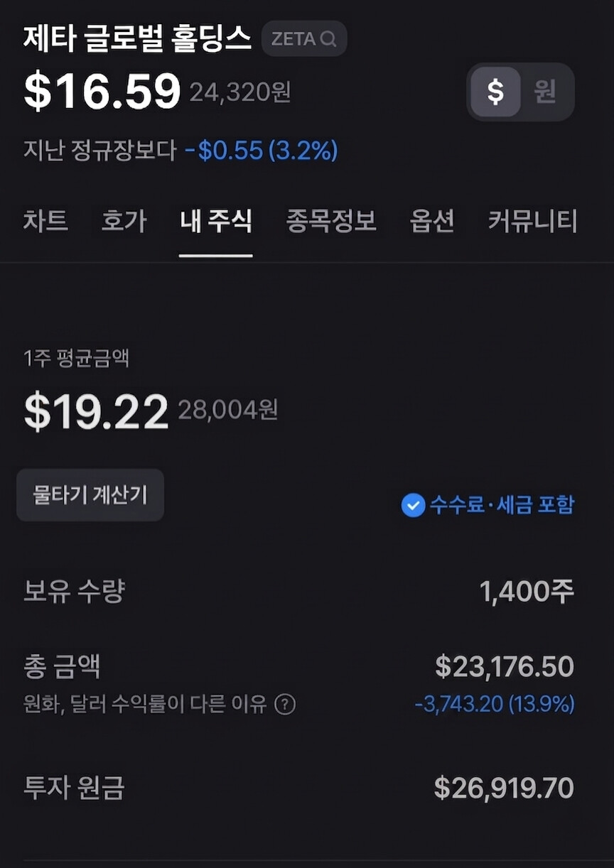
Task: Toggle 수수료·세금 포함 option
Action: [x=488, y=505]
